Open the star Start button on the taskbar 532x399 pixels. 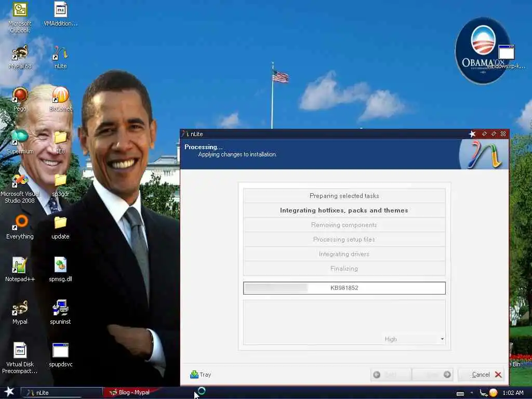[9, 392]
